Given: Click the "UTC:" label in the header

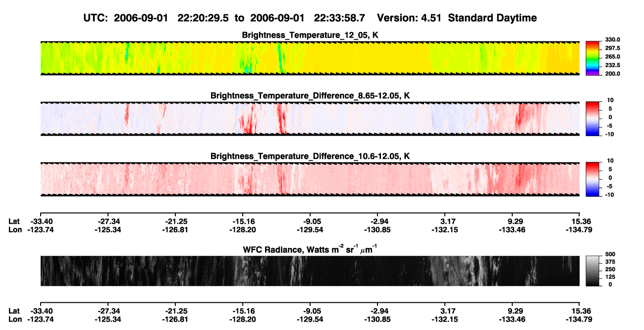Looking at the screenshot, I should 95,18.
